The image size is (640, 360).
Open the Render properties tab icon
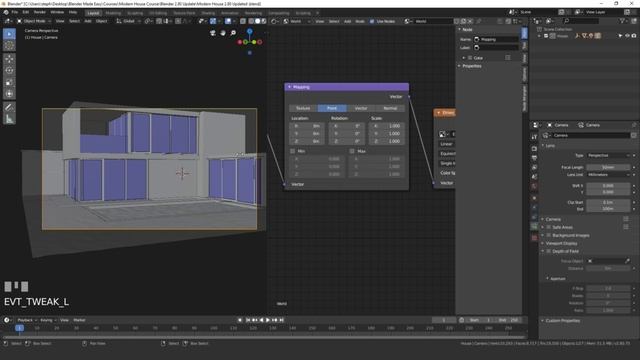(x=534, y=149)
